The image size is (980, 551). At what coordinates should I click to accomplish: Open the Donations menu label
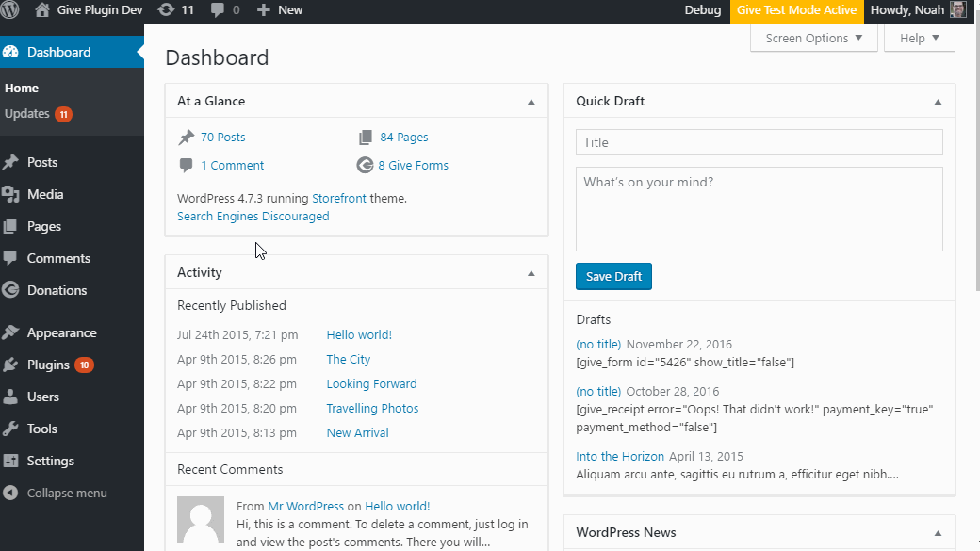(x=57, y=290)
